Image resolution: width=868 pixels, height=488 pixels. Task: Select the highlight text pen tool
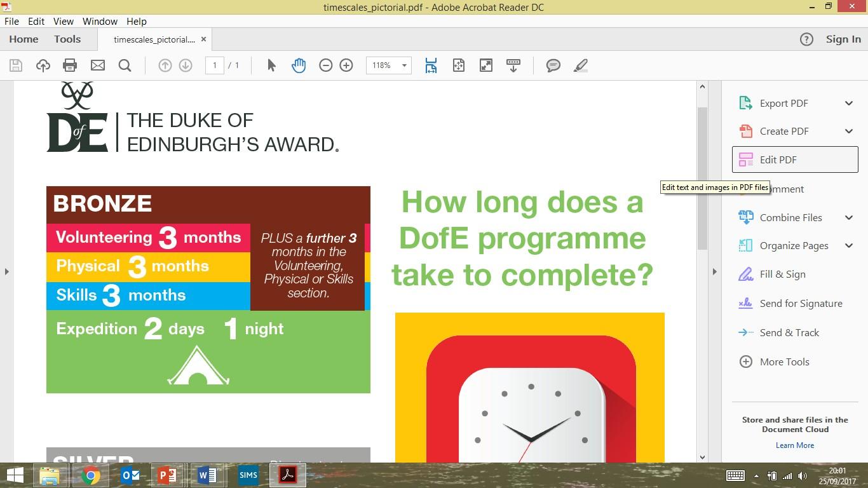581,65
